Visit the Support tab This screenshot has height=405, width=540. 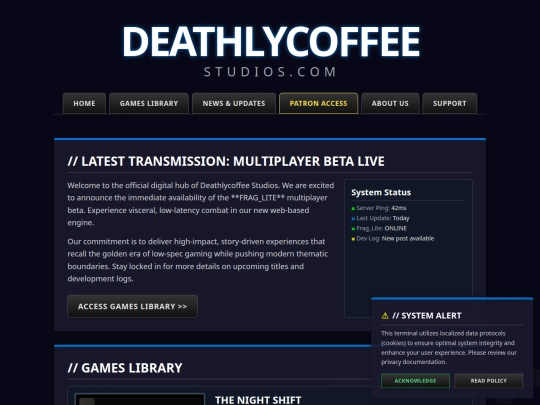pyautogui.click(x=450, y=103)
